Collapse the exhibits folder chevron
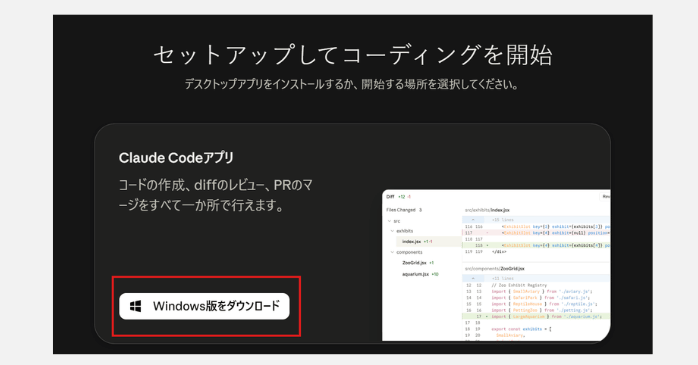Viewport: 698px width, 365px height. pos(392,231)
